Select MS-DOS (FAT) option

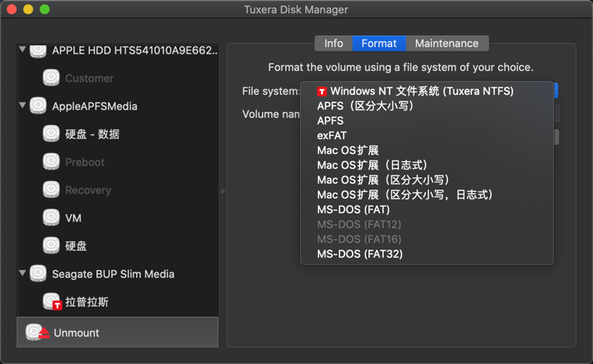[x=427, y=209]
